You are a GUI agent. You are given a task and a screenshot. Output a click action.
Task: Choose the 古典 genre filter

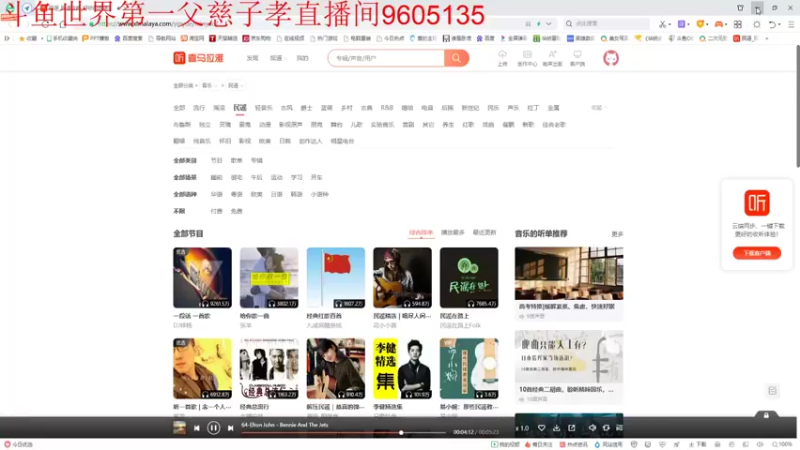(366, 108)
